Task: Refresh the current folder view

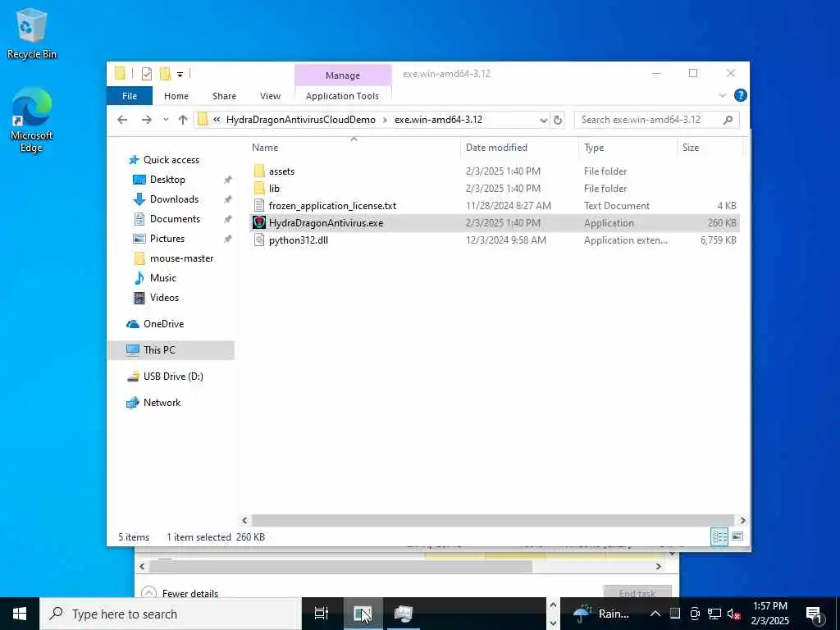Action: click(558, 120)
